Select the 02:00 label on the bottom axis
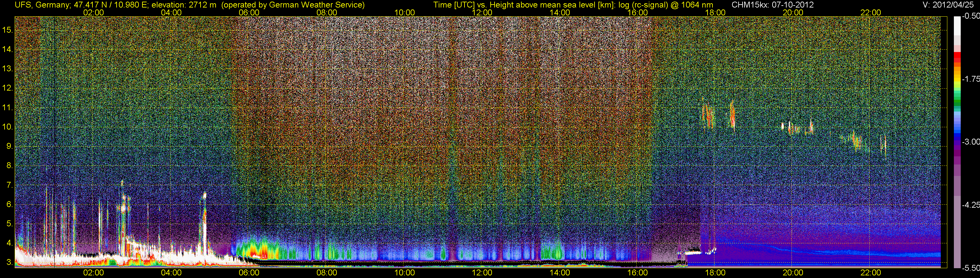Screen dimensions: 980x278 [93, 273]
